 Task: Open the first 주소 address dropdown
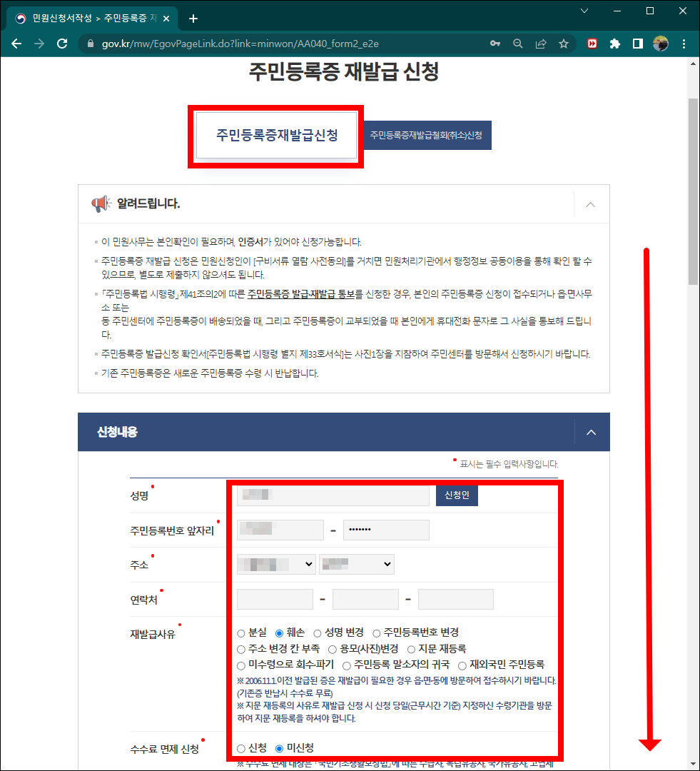point(276,563)
